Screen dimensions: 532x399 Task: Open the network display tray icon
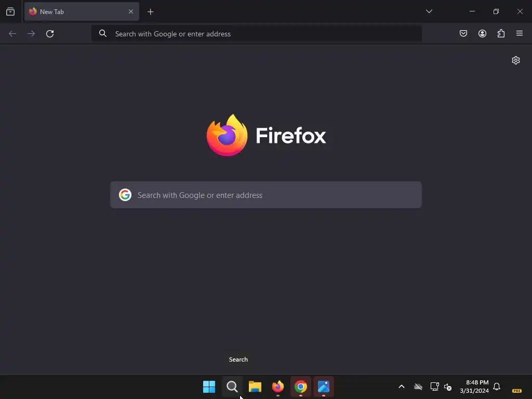[x=434, y=387]
